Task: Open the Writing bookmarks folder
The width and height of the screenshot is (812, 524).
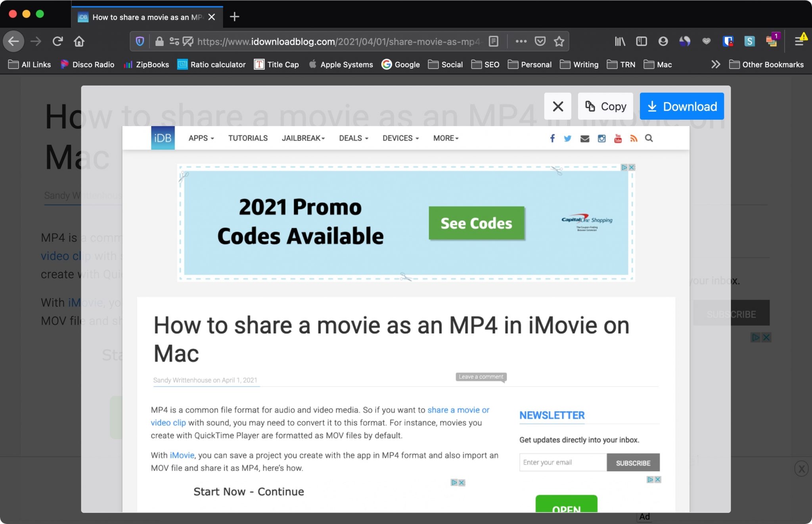Action: pos(579,64)
